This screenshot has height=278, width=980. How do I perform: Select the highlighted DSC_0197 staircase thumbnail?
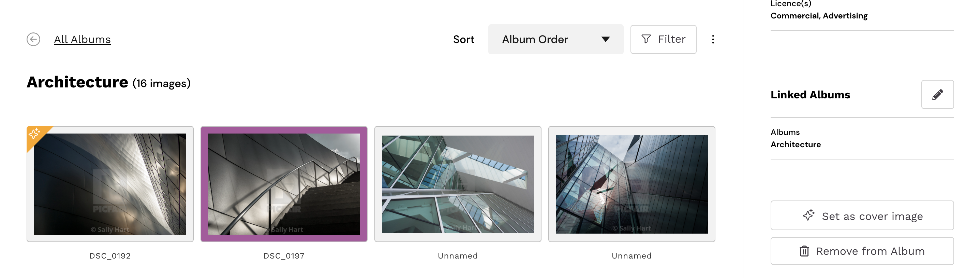click(x=284, y=184)
